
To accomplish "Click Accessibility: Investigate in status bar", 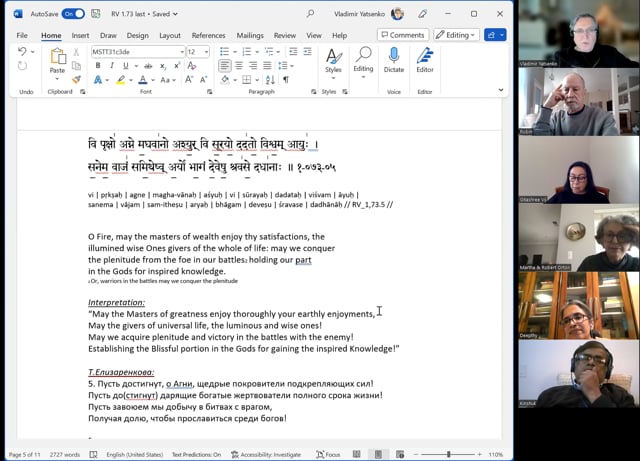I will [x=265, y=454].
